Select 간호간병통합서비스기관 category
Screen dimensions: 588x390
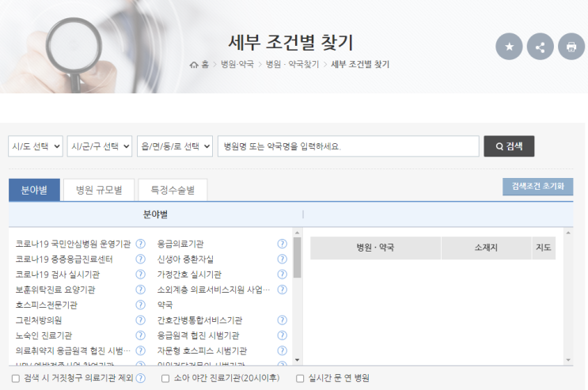tap(200, 320)
